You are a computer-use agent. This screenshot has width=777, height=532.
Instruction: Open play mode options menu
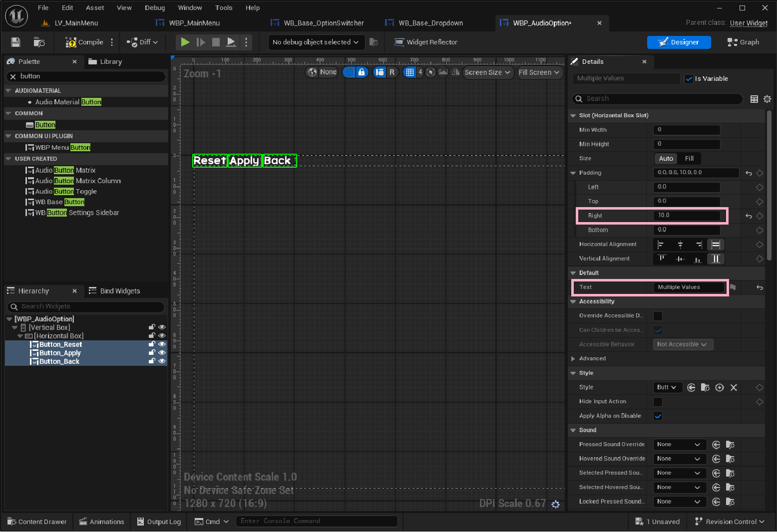[246, 42]
